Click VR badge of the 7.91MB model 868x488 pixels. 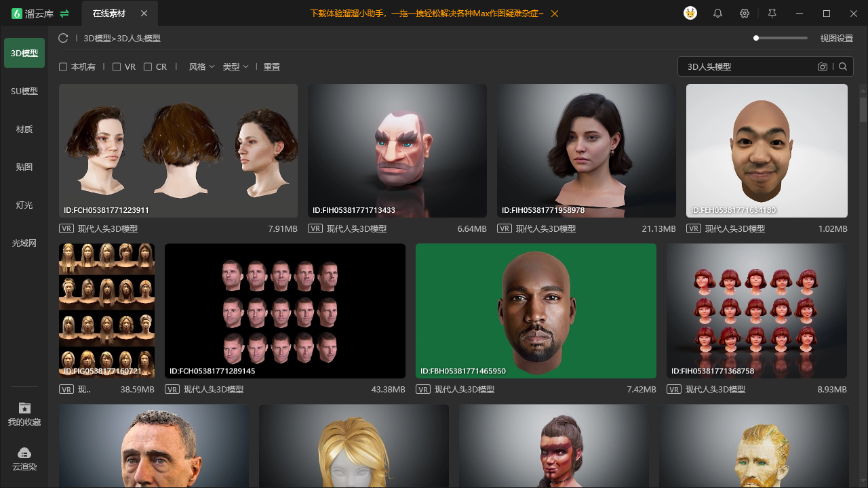(x=66, y=228)
